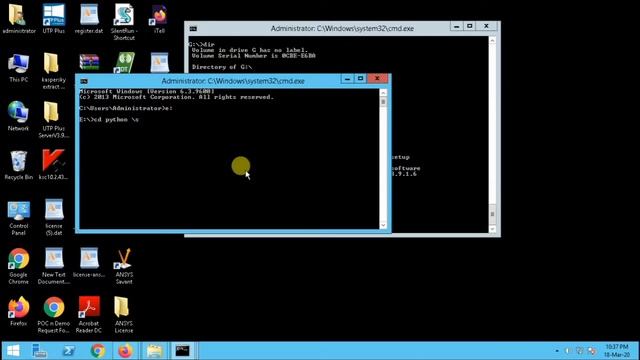Show hidden tray icons arrow

click(x=557, y=351)
